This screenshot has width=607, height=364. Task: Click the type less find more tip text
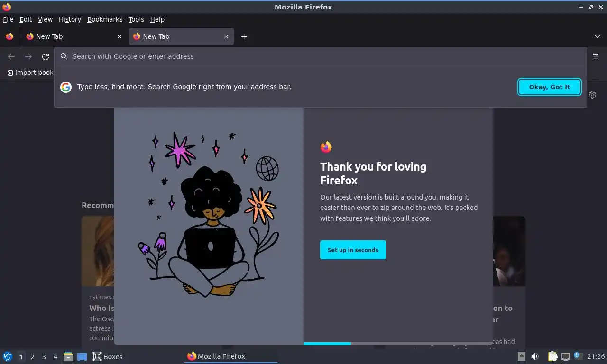pos(184,87)
